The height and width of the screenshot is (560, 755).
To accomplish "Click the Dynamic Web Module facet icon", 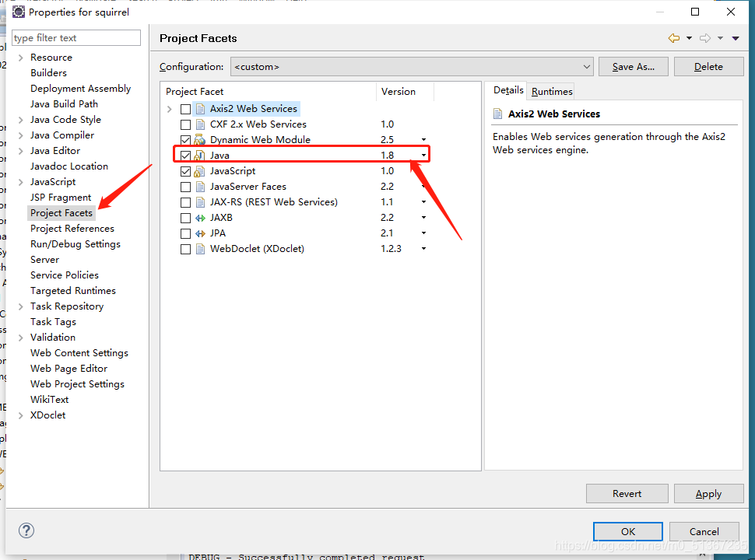I will [x=199, y=140].
